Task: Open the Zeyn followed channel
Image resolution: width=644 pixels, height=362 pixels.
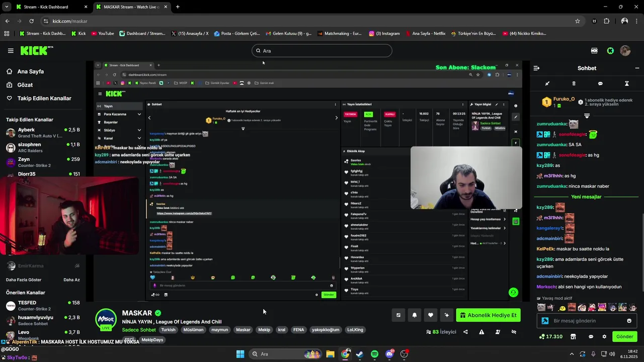Action: point(43,162)
